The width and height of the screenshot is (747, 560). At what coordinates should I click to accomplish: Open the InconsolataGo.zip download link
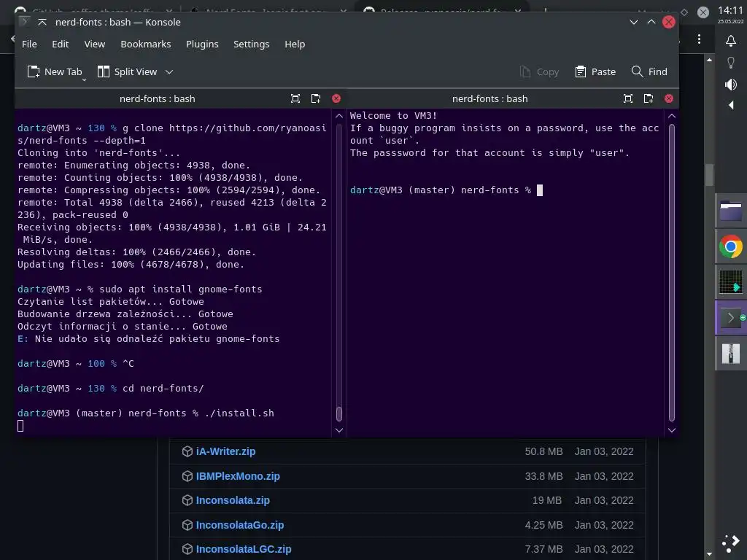pos(239,525)
